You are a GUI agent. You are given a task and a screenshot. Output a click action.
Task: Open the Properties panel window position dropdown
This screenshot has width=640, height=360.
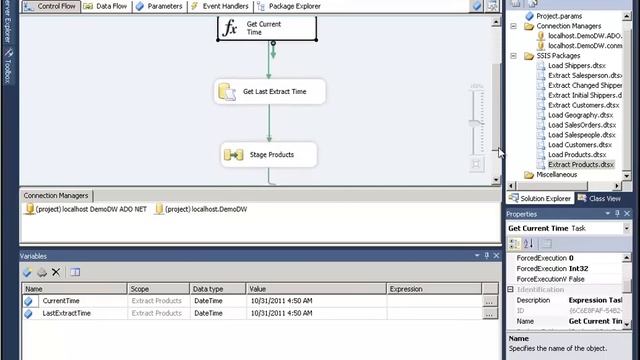coord(607,213)
